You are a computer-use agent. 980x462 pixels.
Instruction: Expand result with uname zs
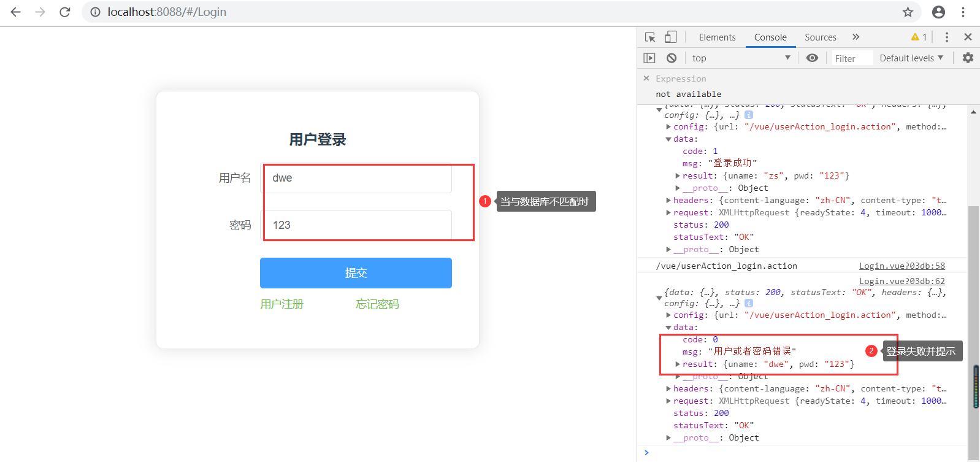click(678, 176)
